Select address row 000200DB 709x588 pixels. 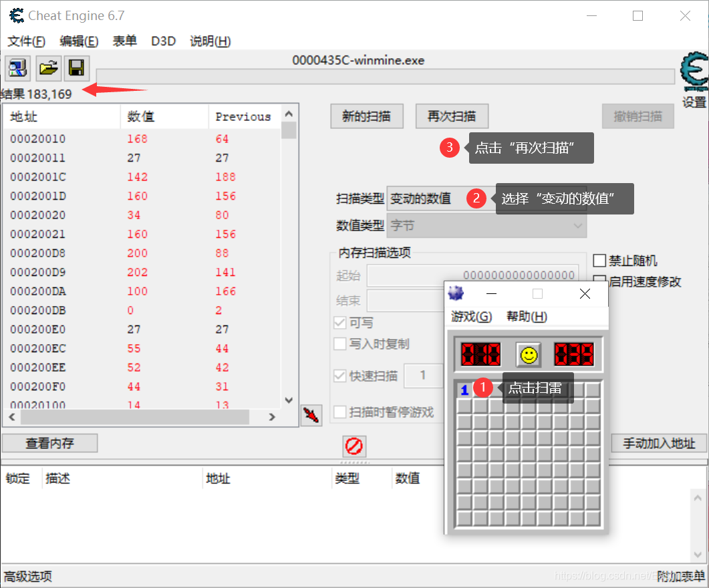point(142,311)
